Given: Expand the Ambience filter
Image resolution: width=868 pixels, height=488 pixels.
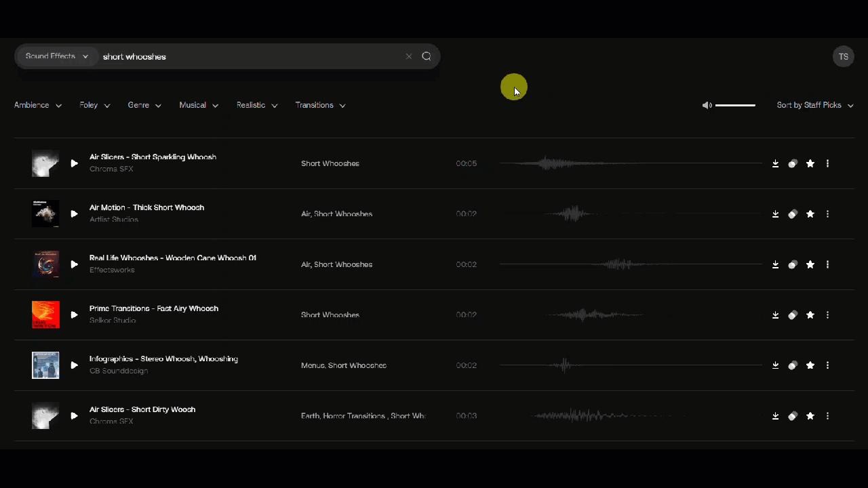Looking at the screenshot, I should 38,105.
